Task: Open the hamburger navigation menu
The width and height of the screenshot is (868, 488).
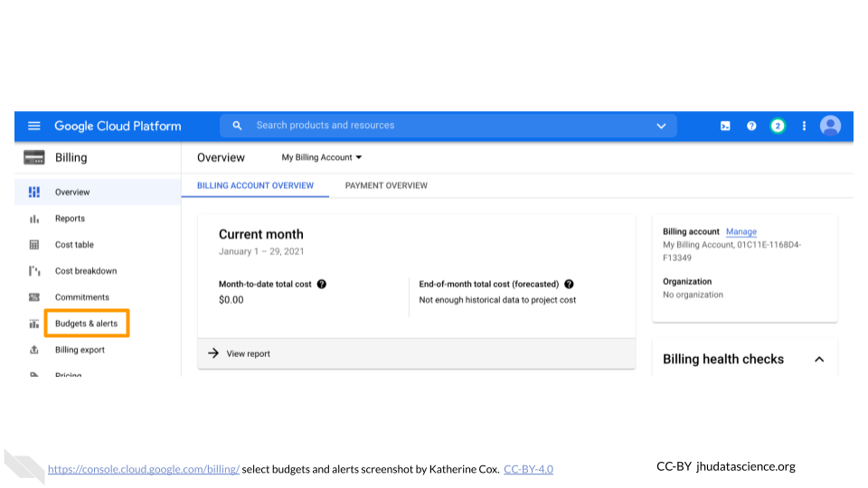Action: point(33,126)
